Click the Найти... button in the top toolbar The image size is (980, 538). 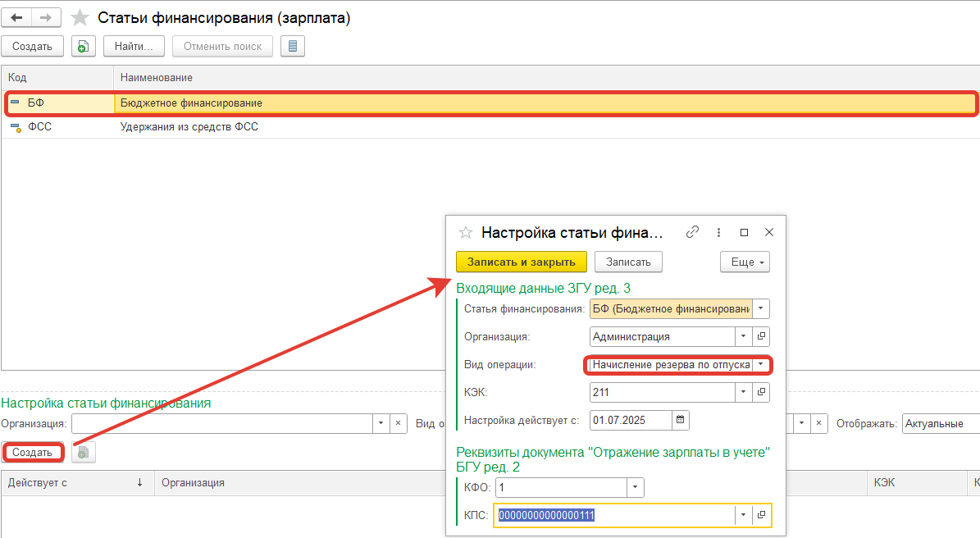(134, 47)
